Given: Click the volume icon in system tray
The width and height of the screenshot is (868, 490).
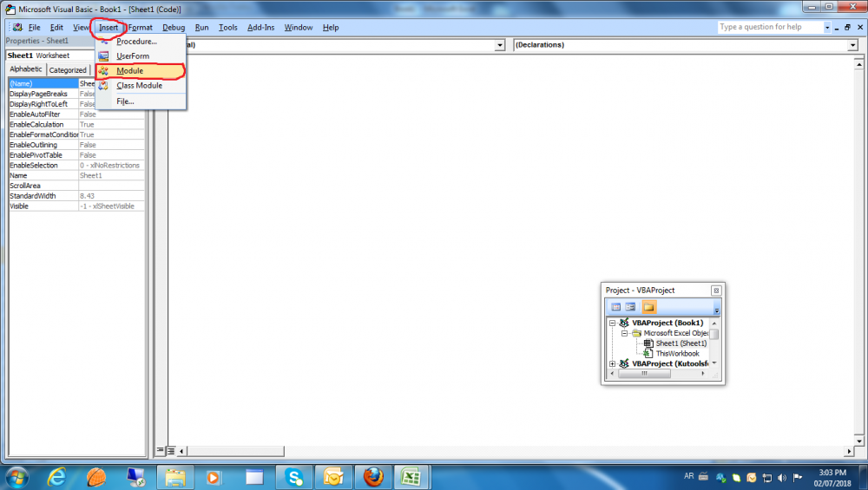Looking at the screenshot, I should [x=782, y=478].
